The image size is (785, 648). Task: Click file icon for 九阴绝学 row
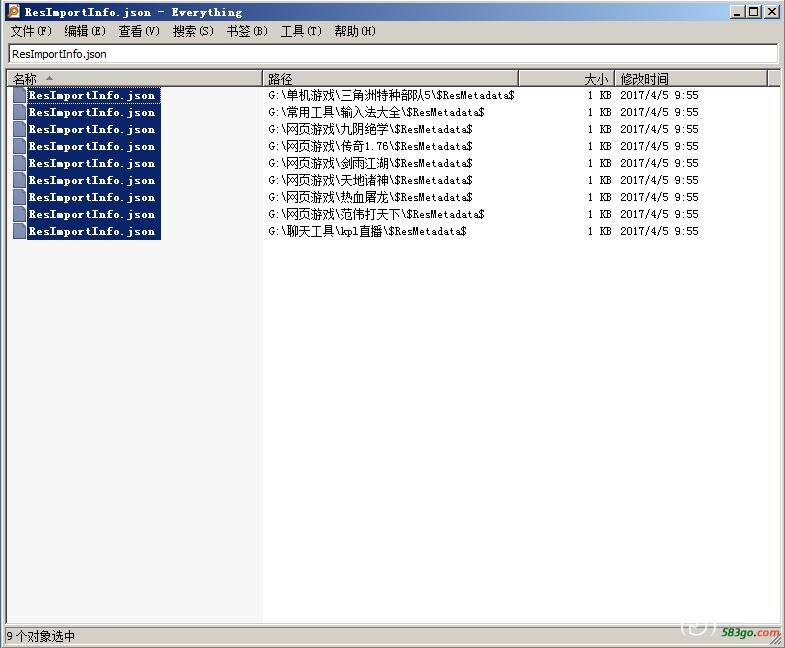point(20,129)
